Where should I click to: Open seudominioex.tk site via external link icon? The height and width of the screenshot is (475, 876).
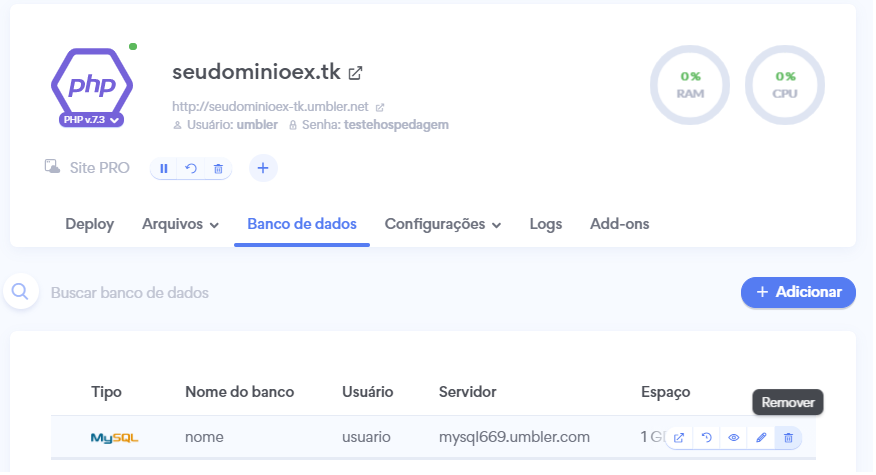(x=355, y=73)
